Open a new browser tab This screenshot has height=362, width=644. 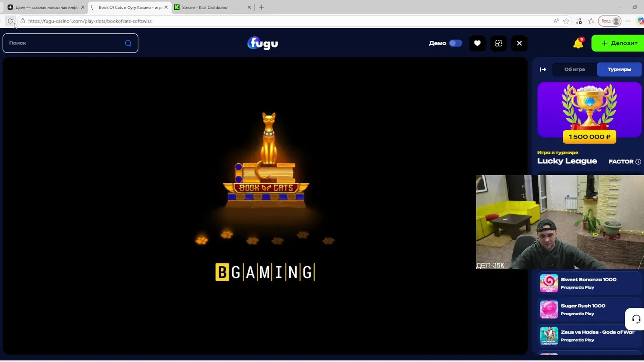[261, 7]
